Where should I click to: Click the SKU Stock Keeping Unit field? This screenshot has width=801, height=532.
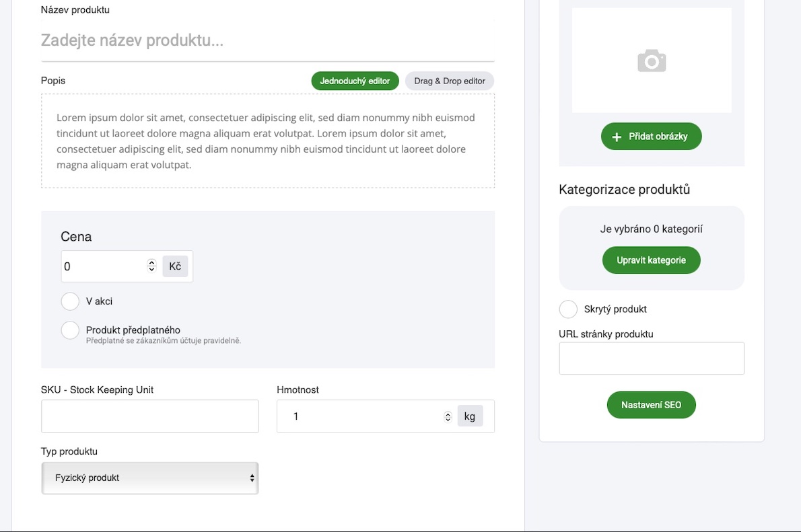click(x=150, y=416)
